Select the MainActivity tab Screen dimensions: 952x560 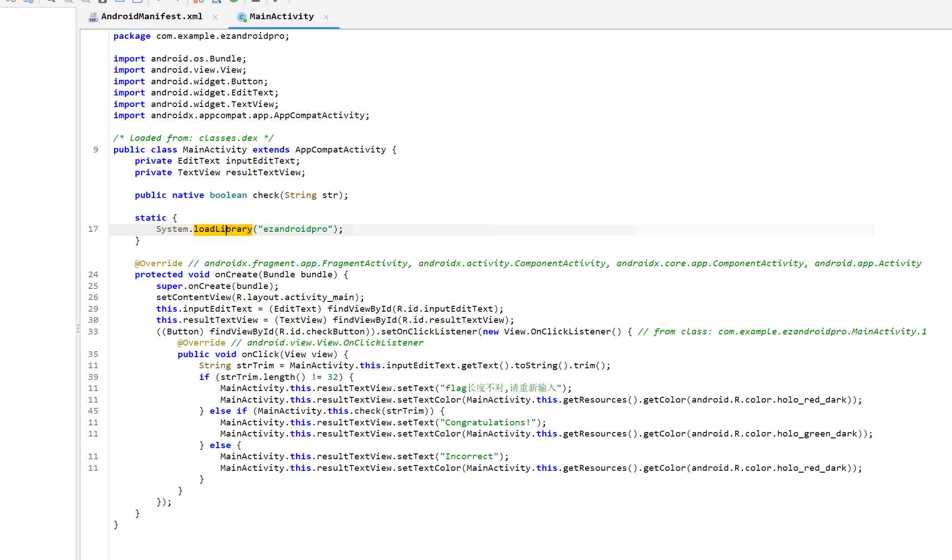281,16
